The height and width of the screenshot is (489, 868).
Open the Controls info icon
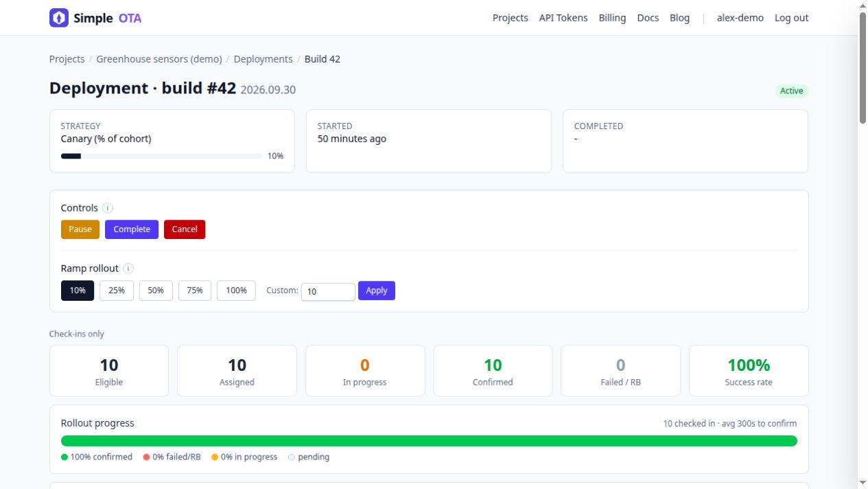pos(108,208)
